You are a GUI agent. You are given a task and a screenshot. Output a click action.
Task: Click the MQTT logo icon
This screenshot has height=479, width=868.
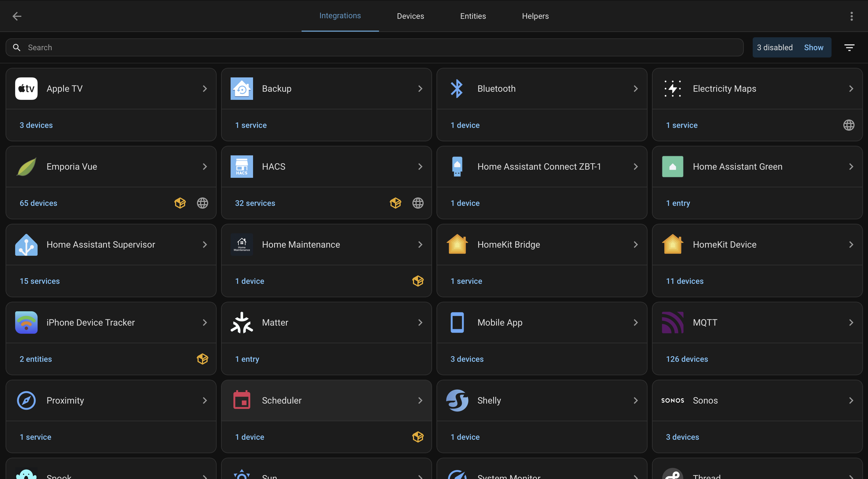(672, 322)
